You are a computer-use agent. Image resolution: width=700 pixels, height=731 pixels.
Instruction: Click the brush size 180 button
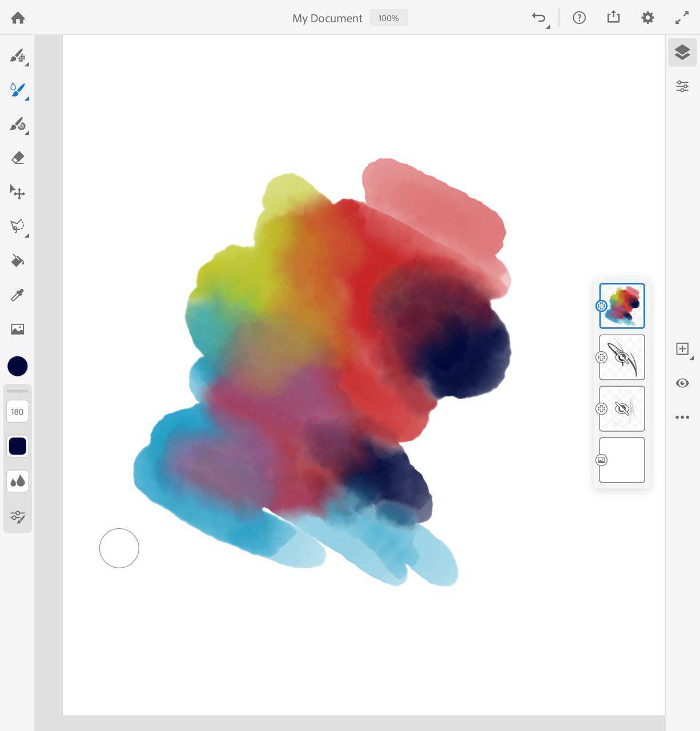(18, 412)
